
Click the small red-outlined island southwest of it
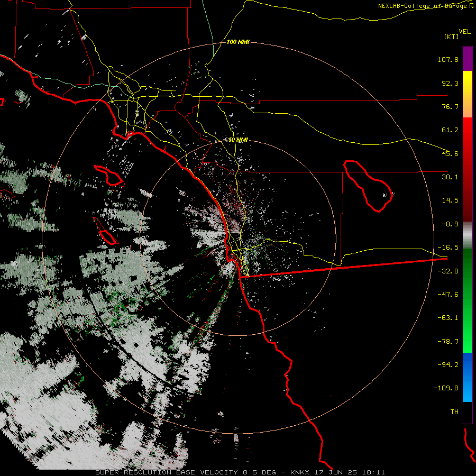pos(106,232)
